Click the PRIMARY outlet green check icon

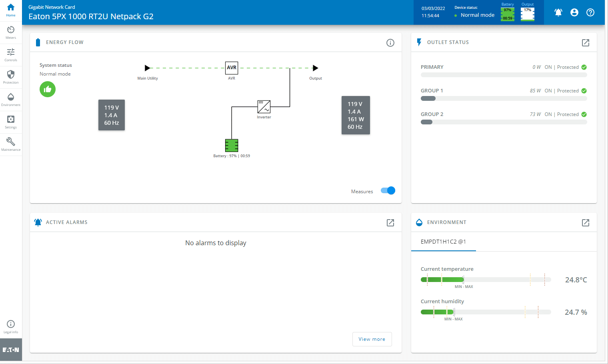point(584,67)
